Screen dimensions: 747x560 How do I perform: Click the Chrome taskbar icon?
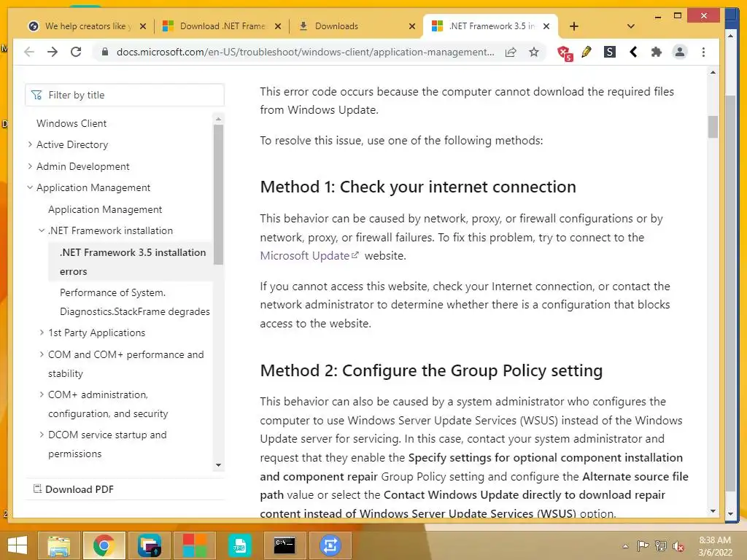(x=104, y=545)
